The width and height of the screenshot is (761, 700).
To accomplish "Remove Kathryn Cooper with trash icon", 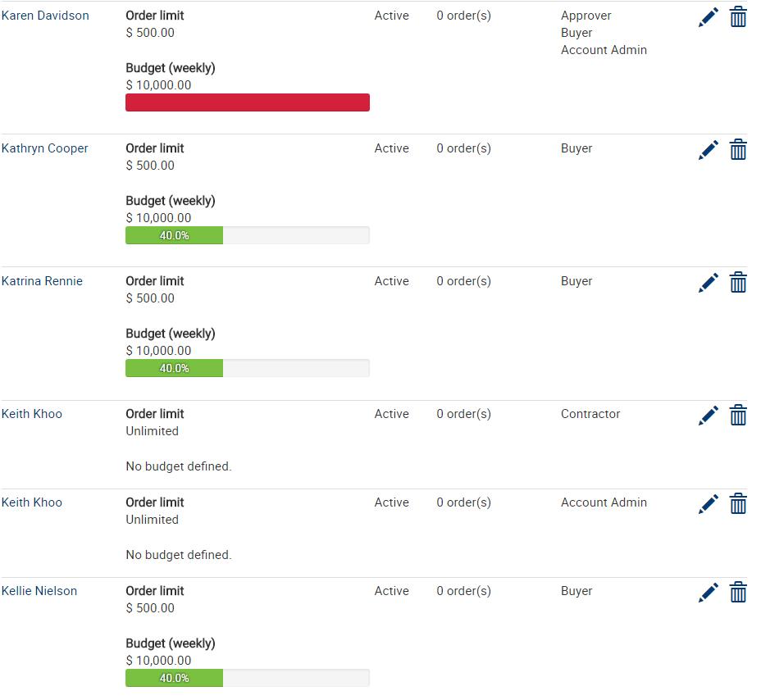I will (x=738, y=150).
